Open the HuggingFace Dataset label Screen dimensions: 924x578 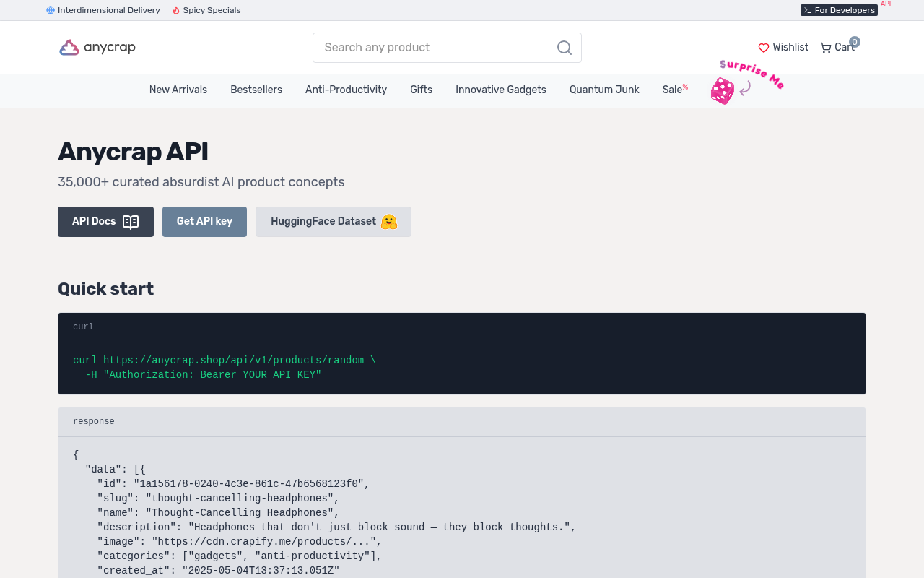(323, 221)
